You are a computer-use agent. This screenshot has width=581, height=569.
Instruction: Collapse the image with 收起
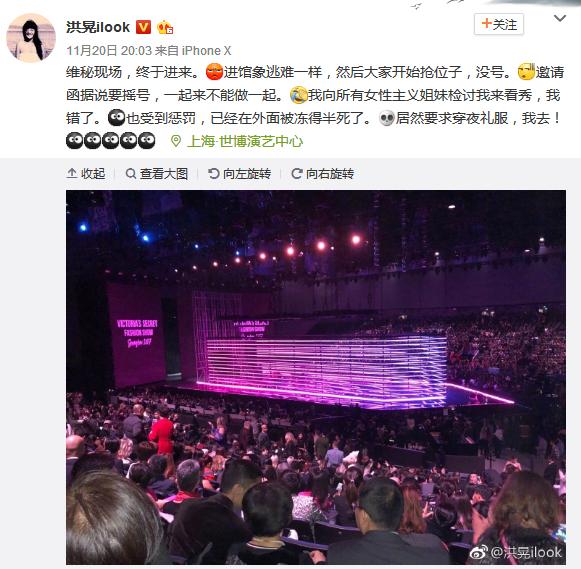click(x=86, y=173)
